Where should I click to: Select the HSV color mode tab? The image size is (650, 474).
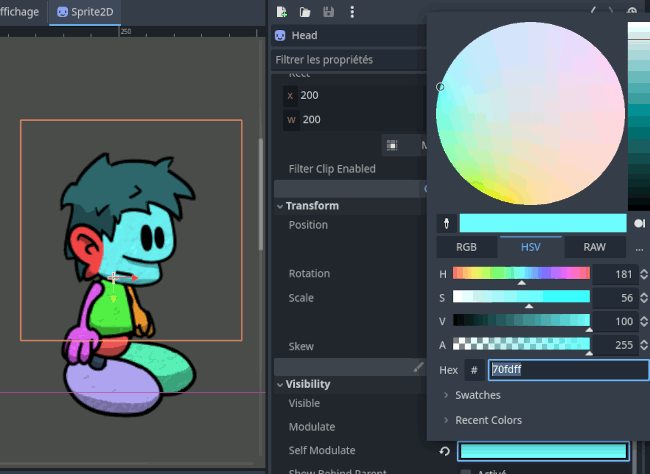pos(531,247)
